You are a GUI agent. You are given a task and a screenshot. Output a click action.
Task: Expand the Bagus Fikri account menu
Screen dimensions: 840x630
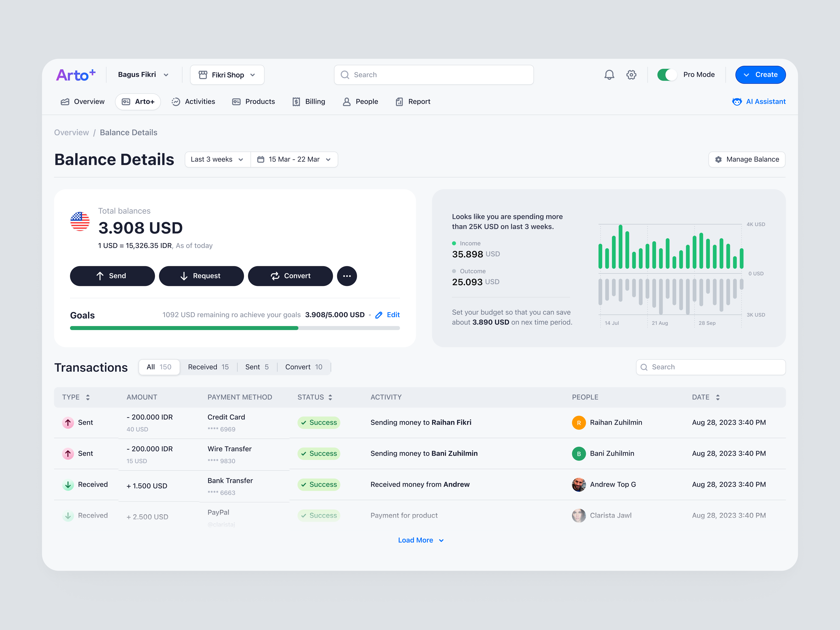pos(143,74)
